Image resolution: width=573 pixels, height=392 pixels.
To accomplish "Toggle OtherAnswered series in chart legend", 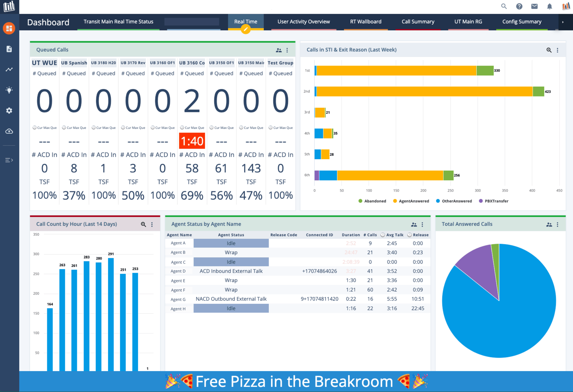I will (454, 201).
